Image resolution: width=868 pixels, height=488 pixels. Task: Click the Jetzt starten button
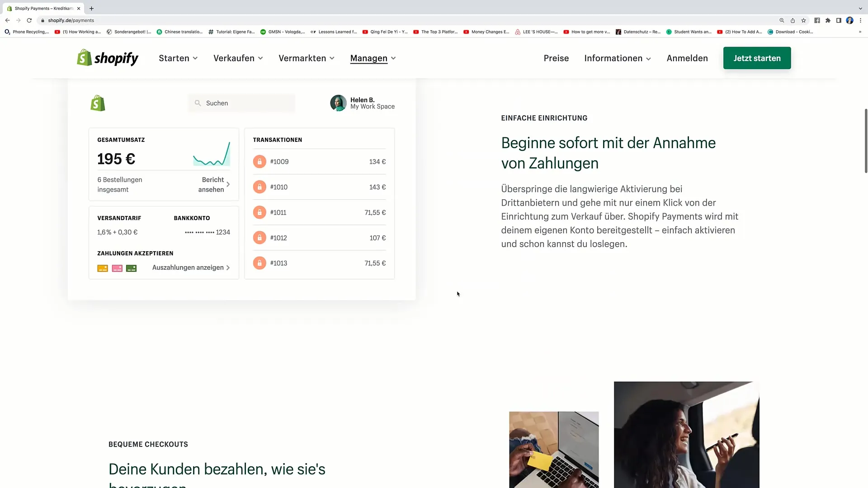pos(756,58)
